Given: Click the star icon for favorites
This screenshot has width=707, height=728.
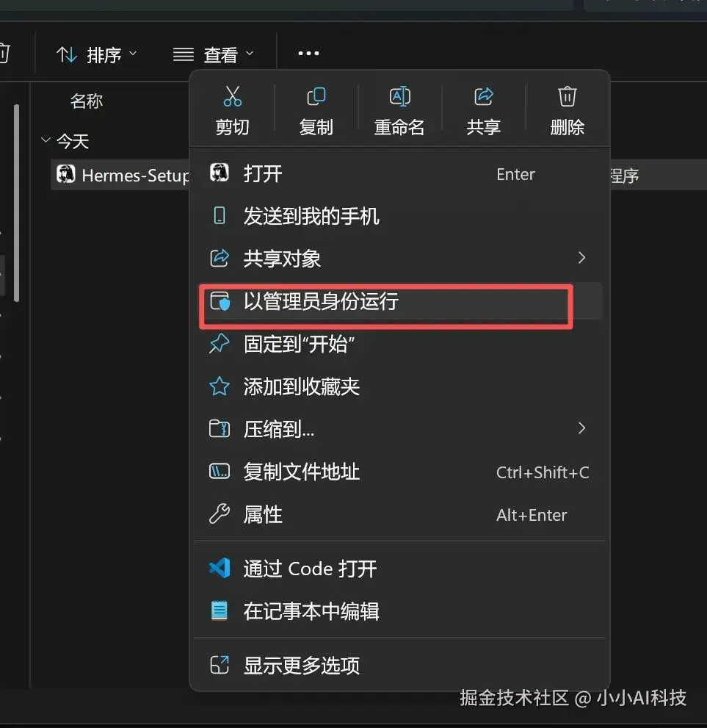Looking at the screenshot, I should [x=220, y=386].
